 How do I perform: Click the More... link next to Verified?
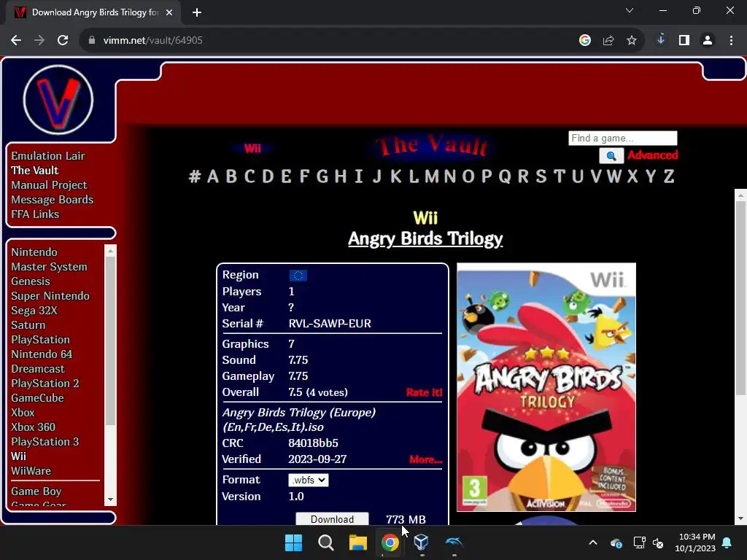[x=425, y=459]
